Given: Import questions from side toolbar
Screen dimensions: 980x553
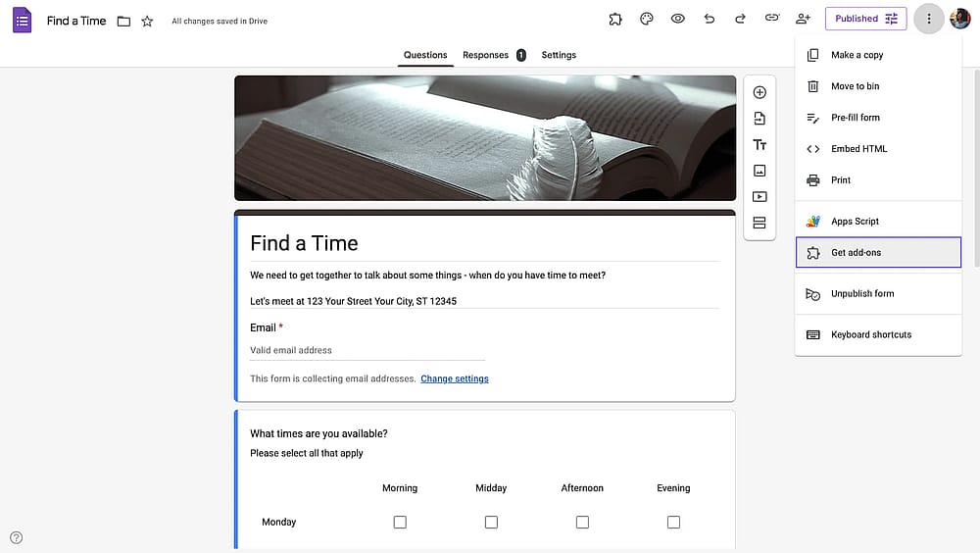Looking at the screenshot, I should tap(760, 119).
